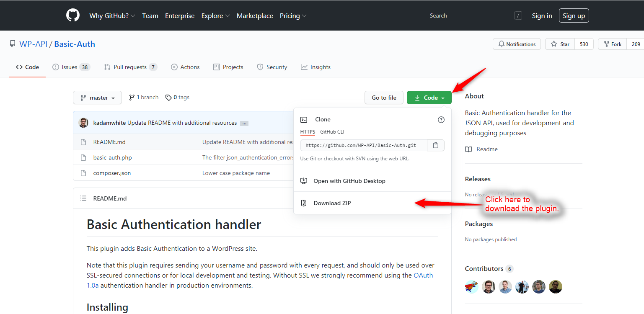The image size is (644, 314).
Task: Switch to the Security tab
Action: (x=272, y=67)
